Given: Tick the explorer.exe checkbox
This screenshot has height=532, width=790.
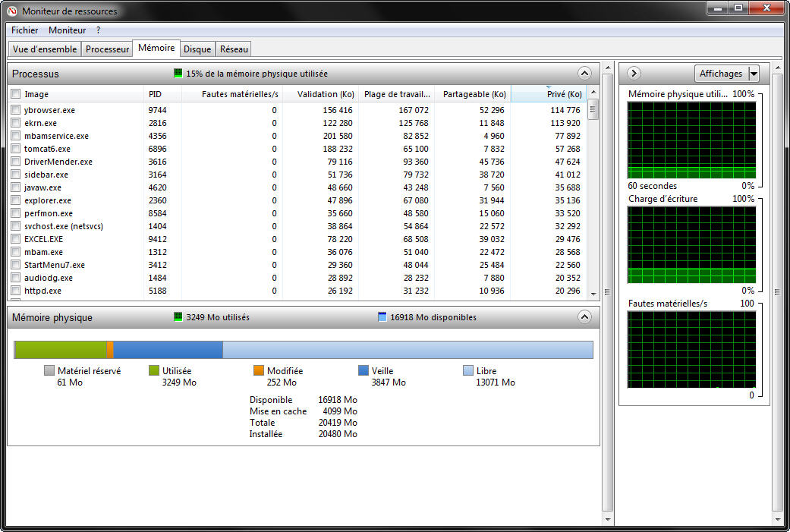Looking at the screenshot, I should click(x=16, y=200).
